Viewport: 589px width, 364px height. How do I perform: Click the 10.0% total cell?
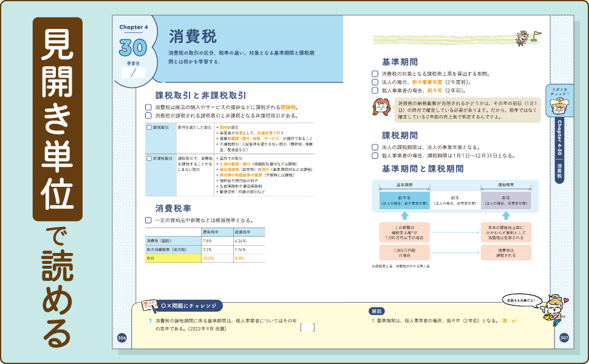click(217, 258)
